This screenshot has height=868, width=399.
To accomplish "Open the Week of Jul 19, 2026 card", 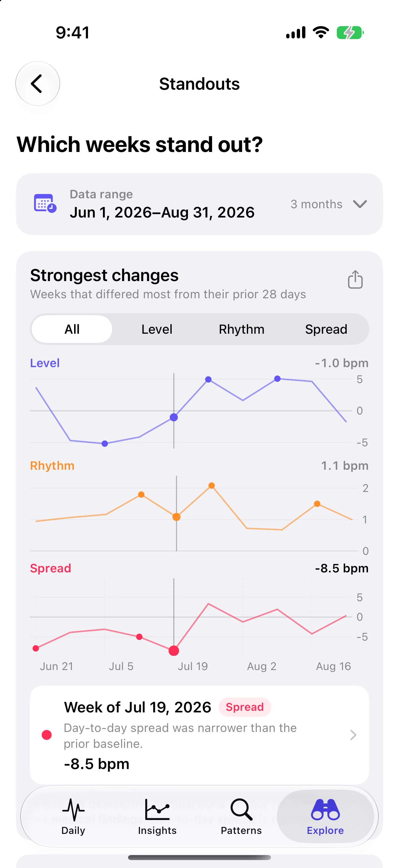I will 199,735.
